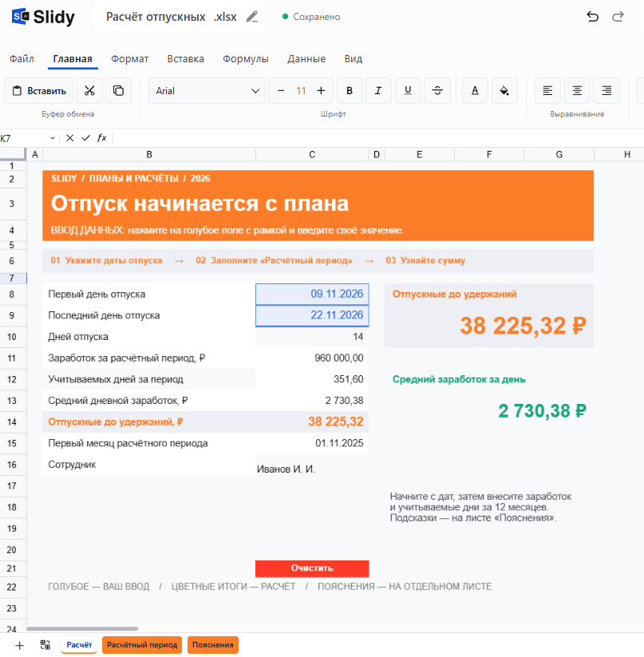Select the column F header
Screen dimensions: 644x657
(489, 155)
